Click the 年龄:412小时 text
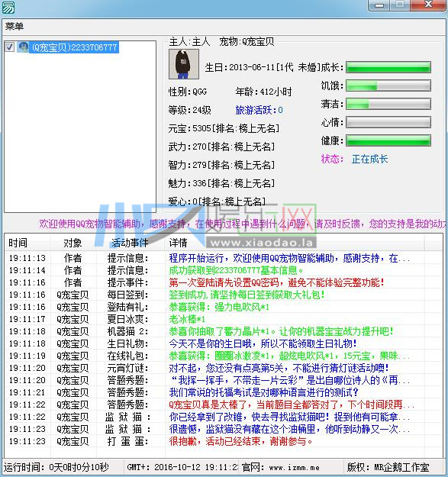Image resolution: width=448 pixels, height=477 pixels. pos(264,92)
